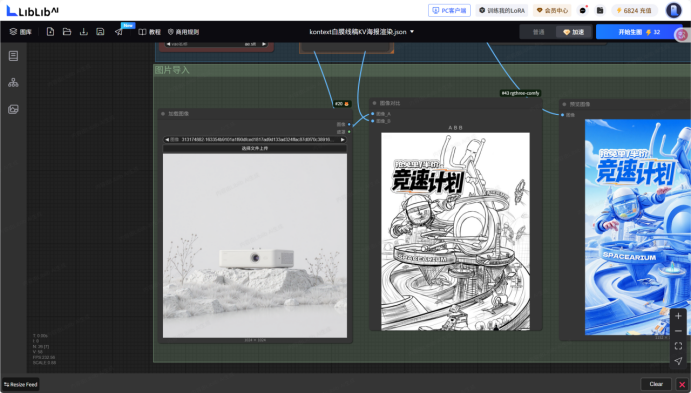Click the 开始生图 generate button
Image resolution: width=691 pixels, height=393 pixels.
639,32
